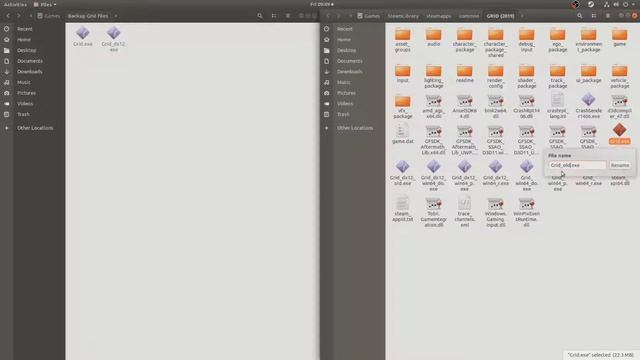Select the trace_channels.xml file
Image resolution: width=640 pixels, height=360 pixels.
[464, 212]
